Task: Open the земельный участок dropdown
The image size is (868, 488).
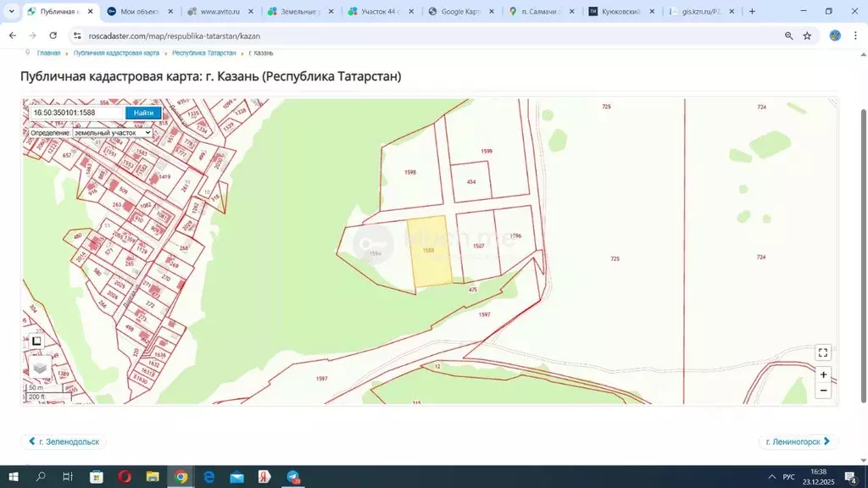Action: click(111, 132)
